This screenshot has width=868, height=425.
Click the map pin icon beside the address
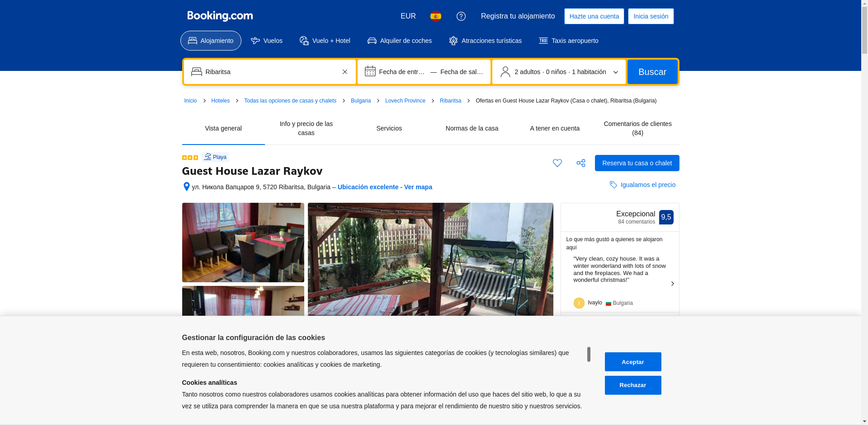(186, 187)
